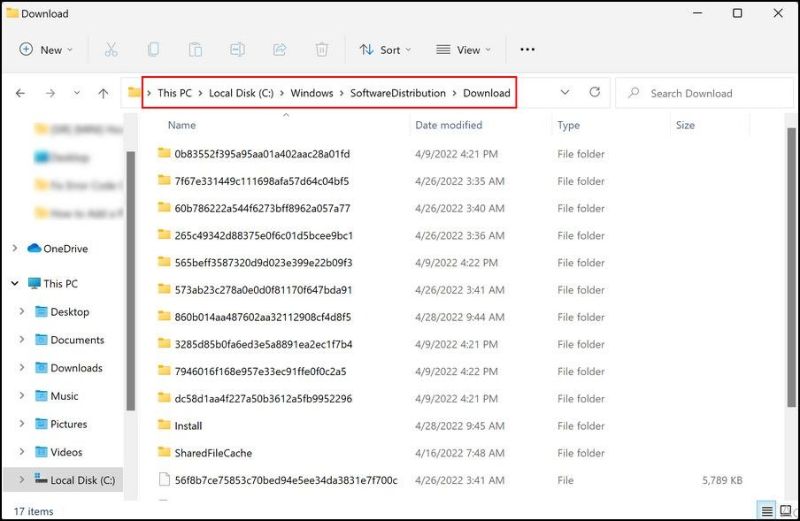Screen dimensions: 800x521
Task: Sort files by Date modified column
Action: pos(448,125)
